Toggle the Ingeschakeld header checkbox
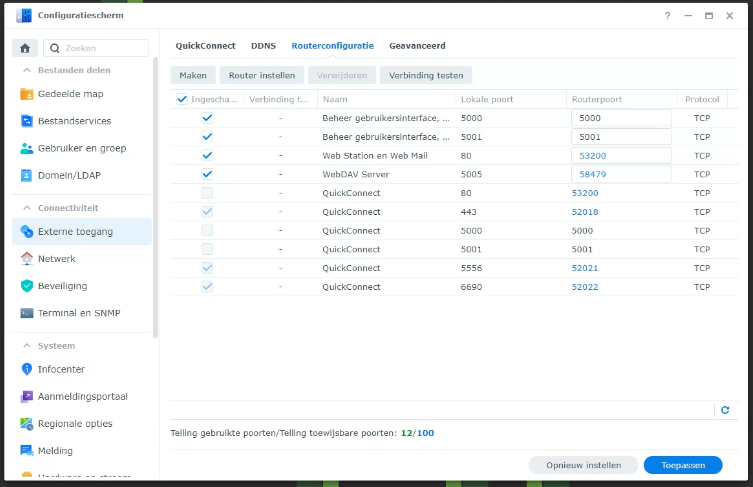 182,99
